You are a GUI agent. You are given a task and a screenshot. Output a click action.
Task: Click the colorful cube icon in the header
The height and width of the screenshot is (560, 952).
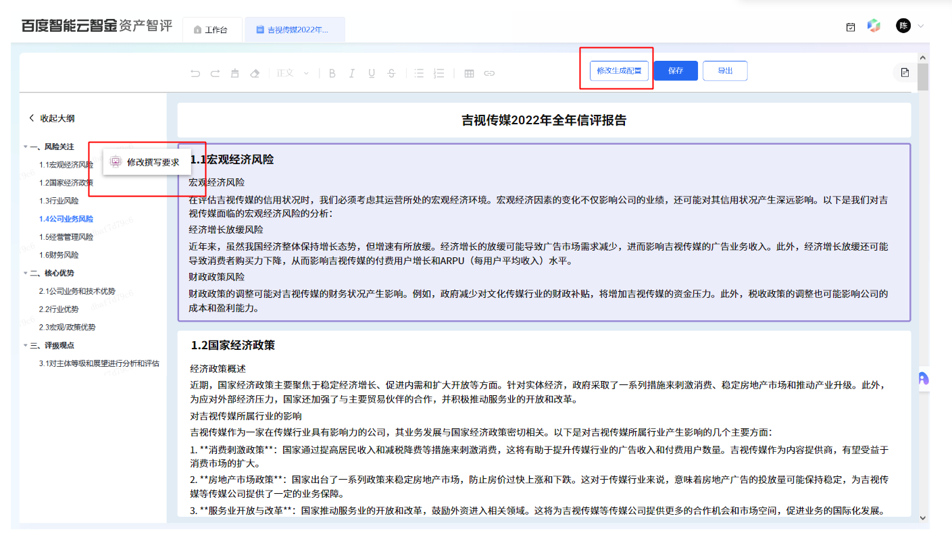[x=874, y=26]
